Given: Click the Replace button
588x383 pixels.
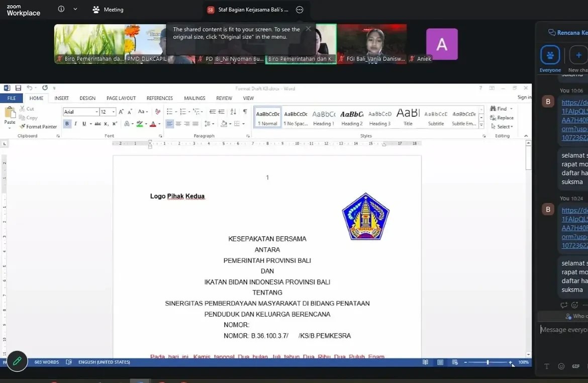Looking at the screenshot, I should pos(502,118).
